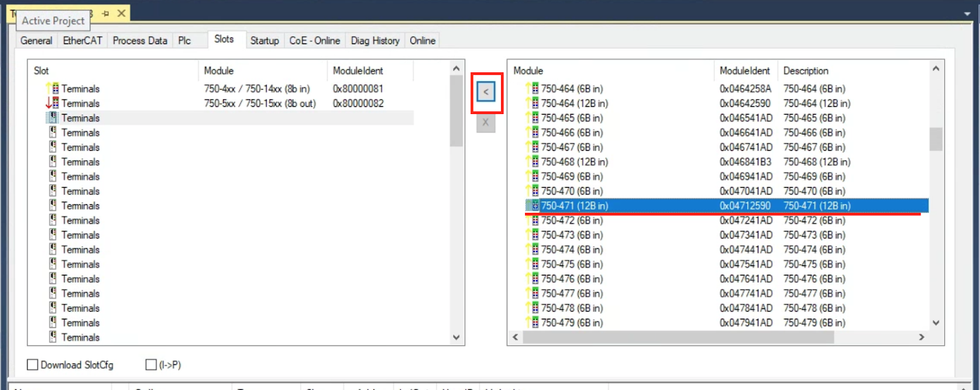Click the slot list vertical scrollbar thumb
Image resolution: width=980 pixels, height=390 pixels.
[x=456, y=111]
